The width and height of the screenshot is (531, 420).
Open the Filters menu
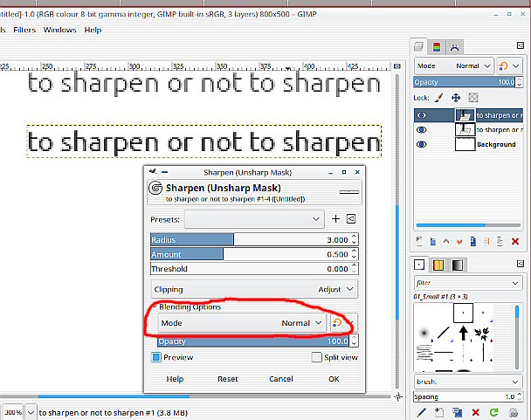pos(24,30)
